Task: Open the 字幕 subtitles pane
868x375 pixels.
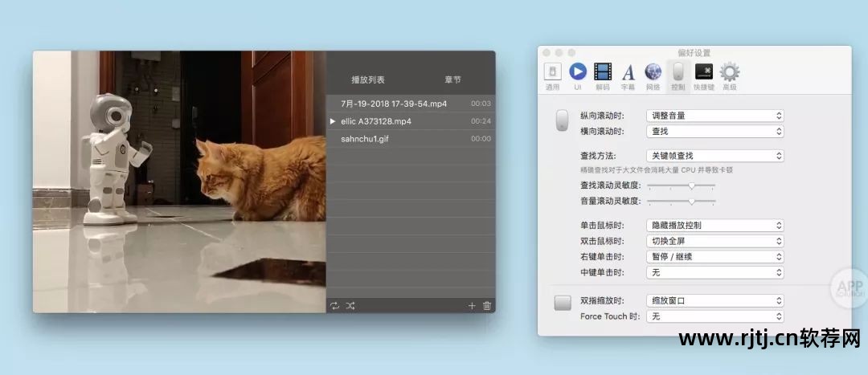Action: click(628, 76)
